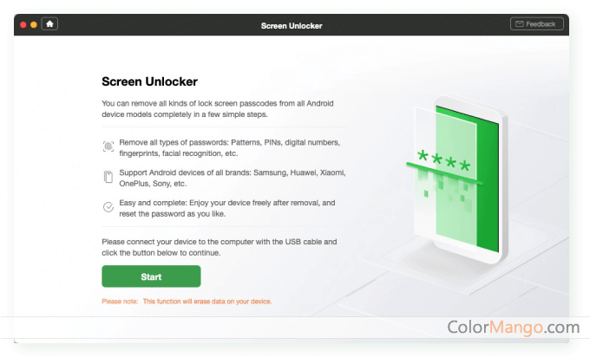Click the Screen Unlocker page heading
Viewport: 590px width, 364px height.
coord(149,81)
